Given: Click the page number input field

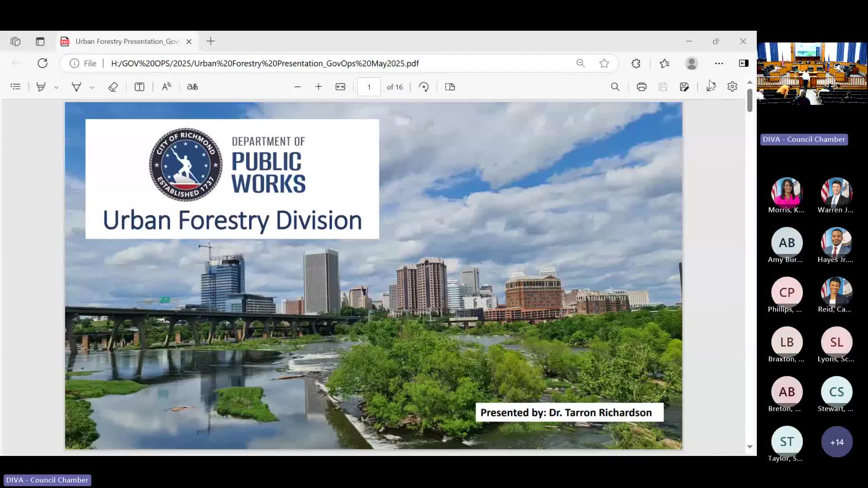Looking at the screenshot, I should [x=369, y=87].
